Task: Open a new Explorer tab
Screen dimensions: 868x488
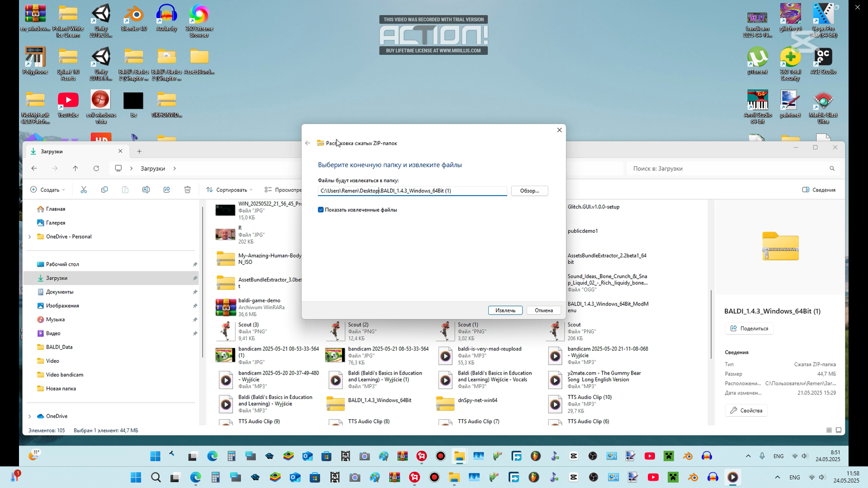Action: tap(139, 151)
